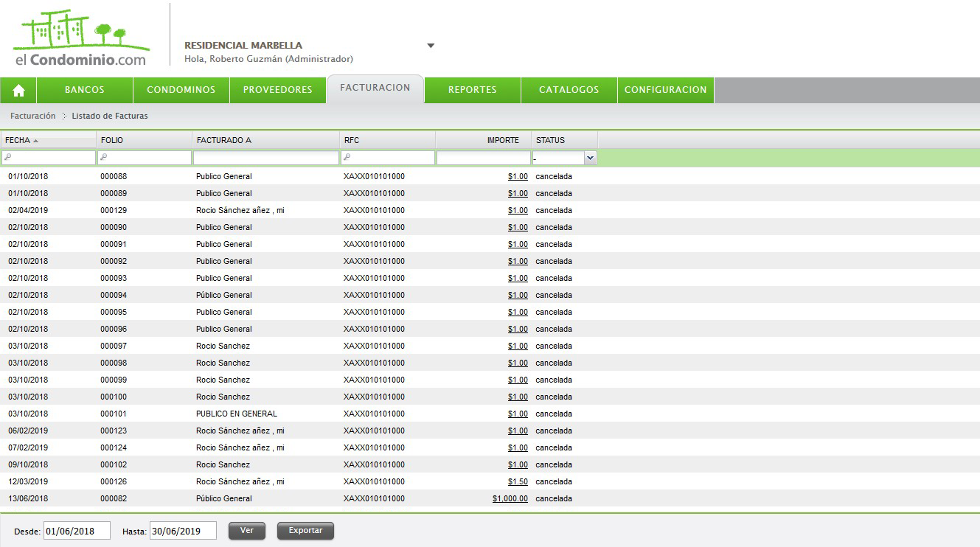The height and width of the screenshot is (547, 980).
Task: Click the FOLIO filter search field
Action: click(x=145, y=158)
